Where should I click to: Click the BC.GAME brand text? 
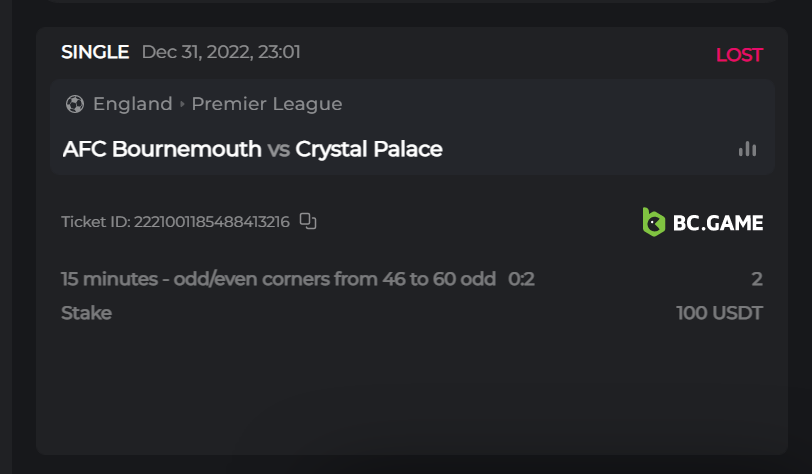(x=717, y=222)
